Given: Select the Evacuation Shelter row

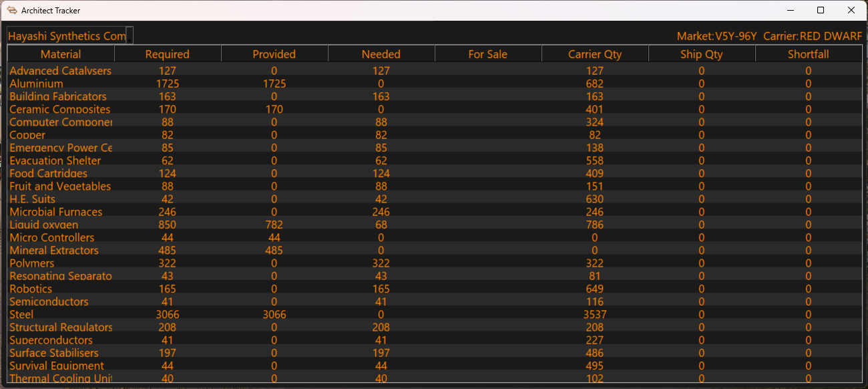Looking at the screenshot, I should coord(435,160).
